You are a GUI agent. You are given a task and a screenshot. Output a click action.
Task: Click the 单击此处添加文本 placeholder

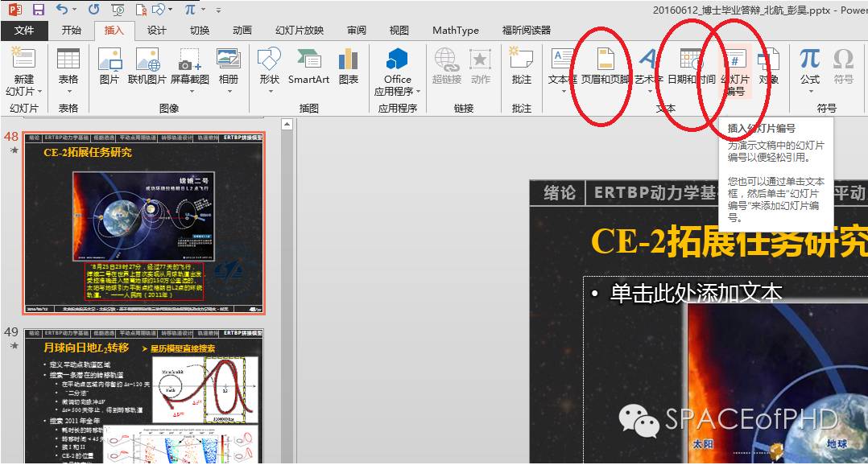point(696,293)
